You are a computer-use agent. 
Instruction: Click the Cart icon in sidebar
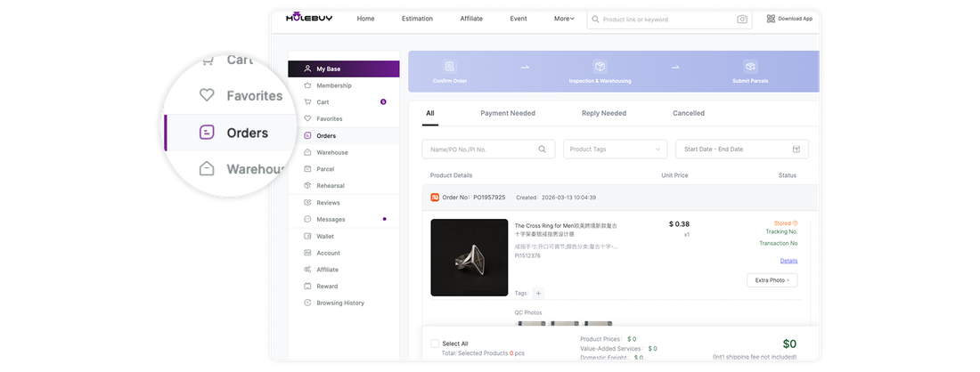pos(306,102)
